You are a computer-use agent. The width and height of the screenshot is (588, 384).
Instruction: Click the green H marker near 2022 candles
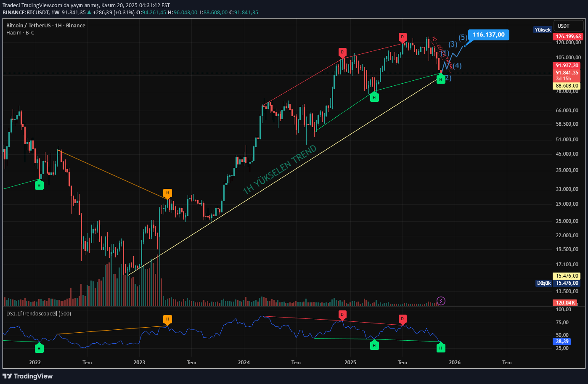click(39, 185)
